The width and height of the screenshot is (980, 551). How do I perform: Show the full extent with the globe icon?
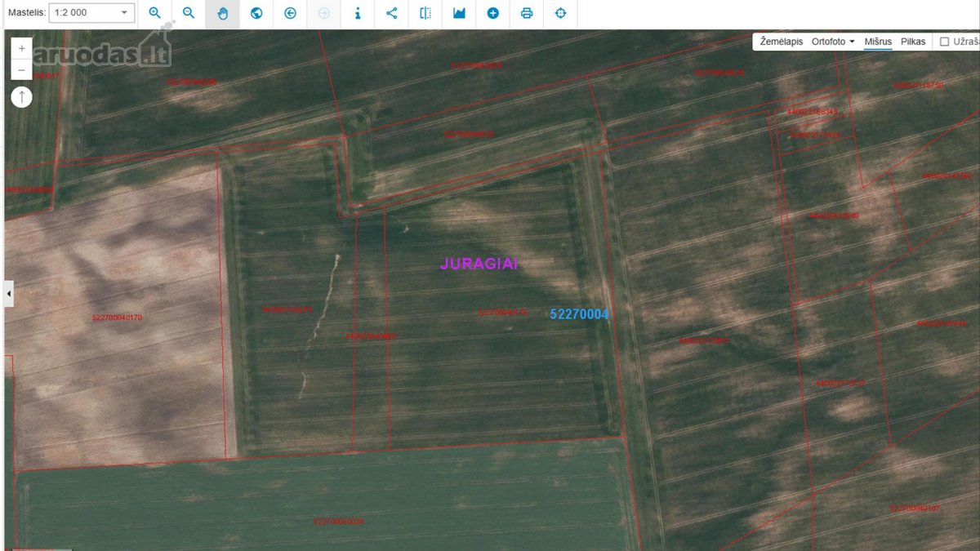[256, 13]
